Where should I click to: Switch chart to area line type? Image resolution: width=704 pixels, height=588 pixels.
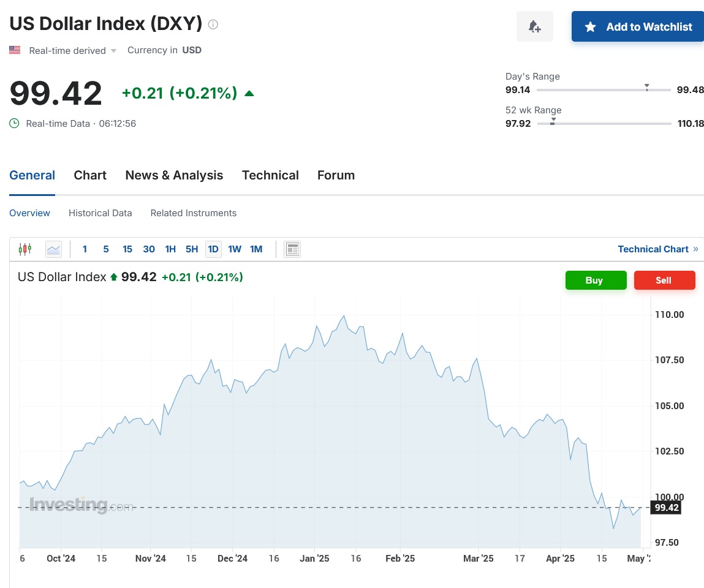(x=53, y=249)
